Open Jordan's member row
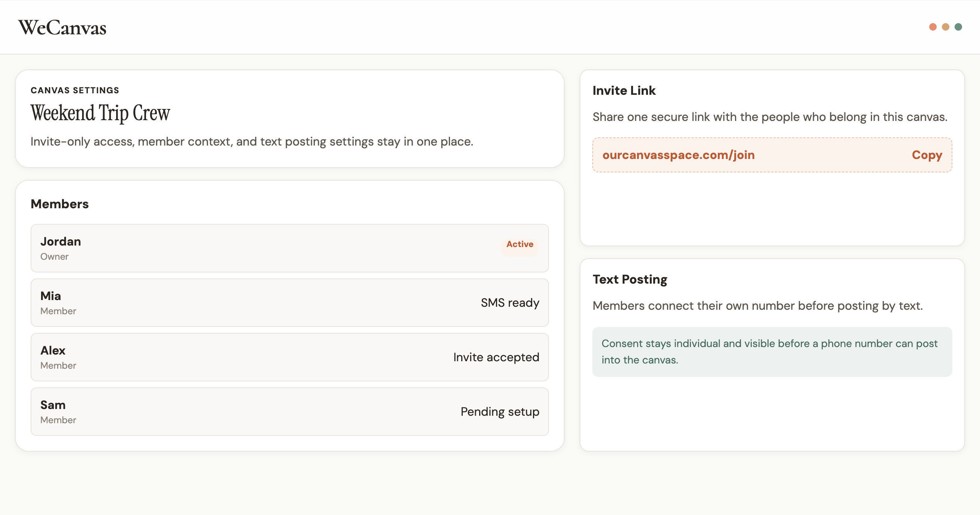 click(x=289, y=248)
